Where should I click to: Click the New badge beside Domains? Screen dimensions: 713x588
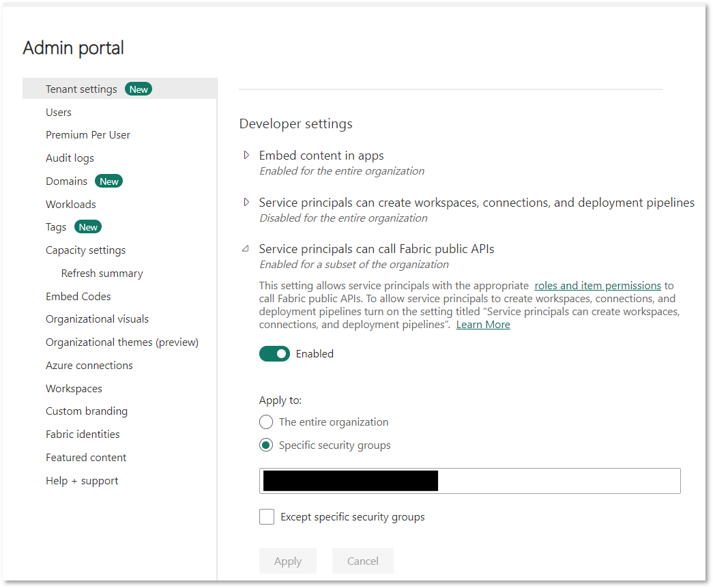pos(108,181)
